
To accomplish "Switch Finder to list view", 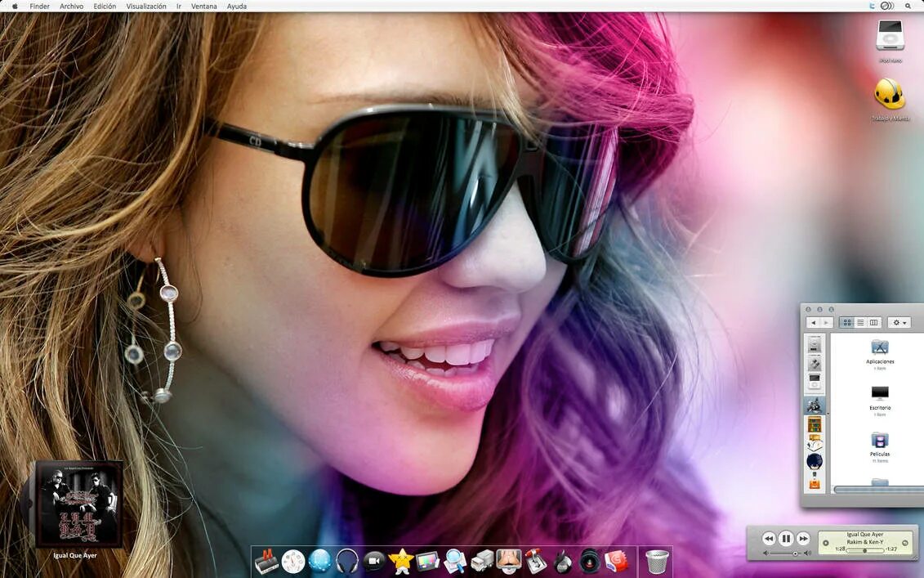I will click(860, 323).
